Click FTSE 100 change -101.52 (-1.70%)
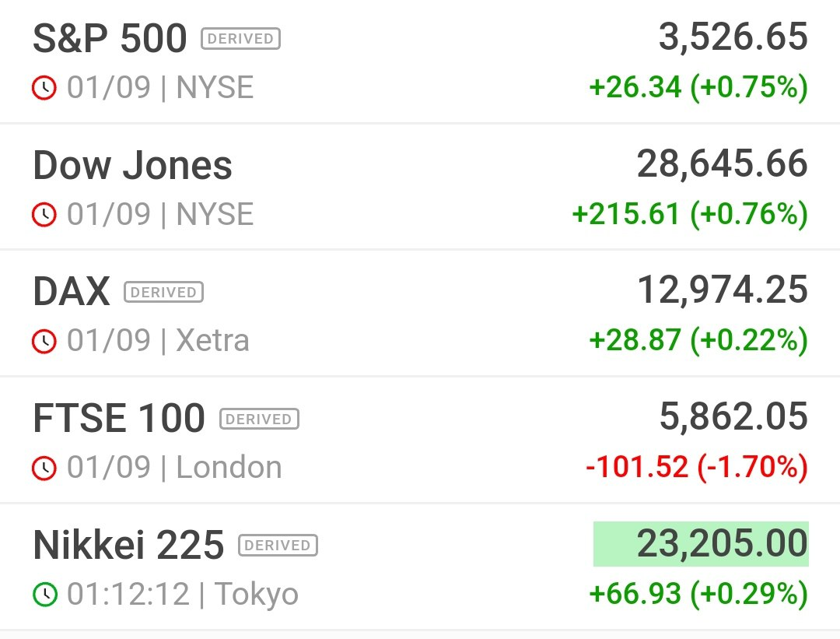The width and height of the screenshot is (840, 639). [697, 467]
